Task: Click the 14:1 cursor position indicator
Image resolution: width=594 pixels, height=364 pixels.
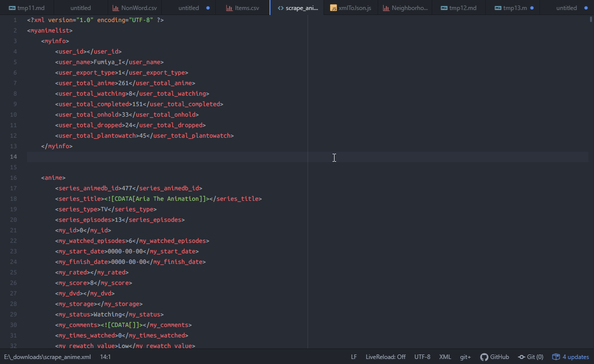Action: tap(105, 357)
